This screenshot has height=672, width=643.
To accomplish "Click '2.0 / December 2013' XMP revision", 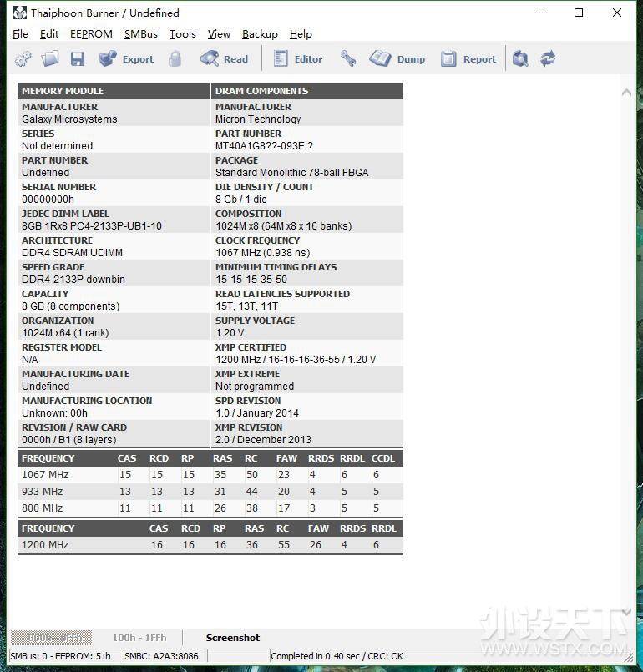I will click(263, 440).
